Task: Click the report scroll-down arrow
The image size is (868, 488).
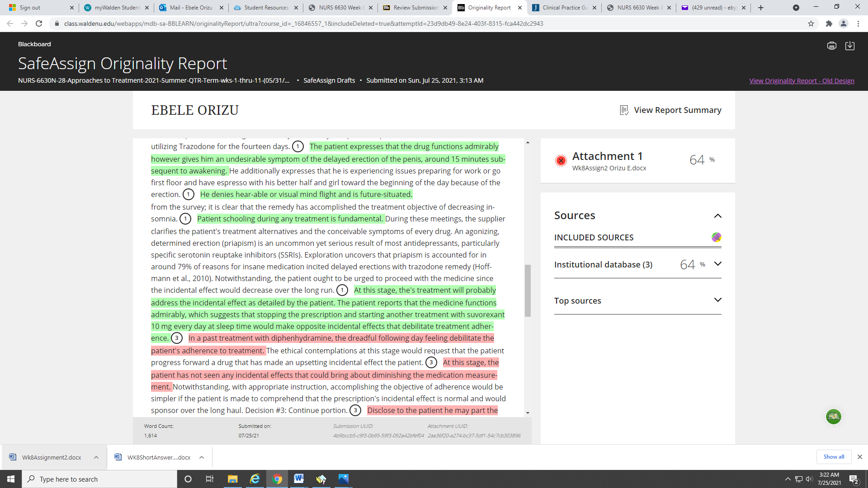Action: 528,413
